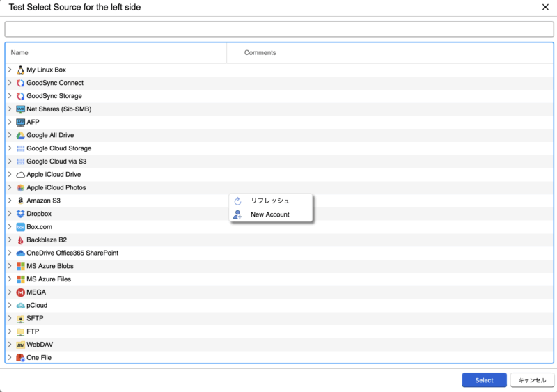The height and width of the screenshot is (392, 557).
Task: Expand the SFTP tree node
Action: pyautogui.click(x=10, y=318)
